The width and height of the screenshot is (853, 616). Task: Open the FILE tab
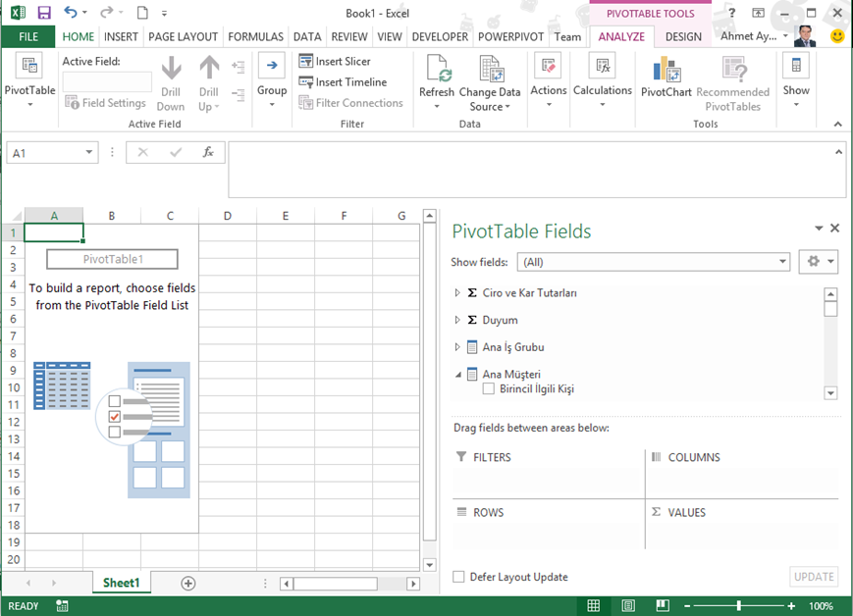[x=28, y=36]
